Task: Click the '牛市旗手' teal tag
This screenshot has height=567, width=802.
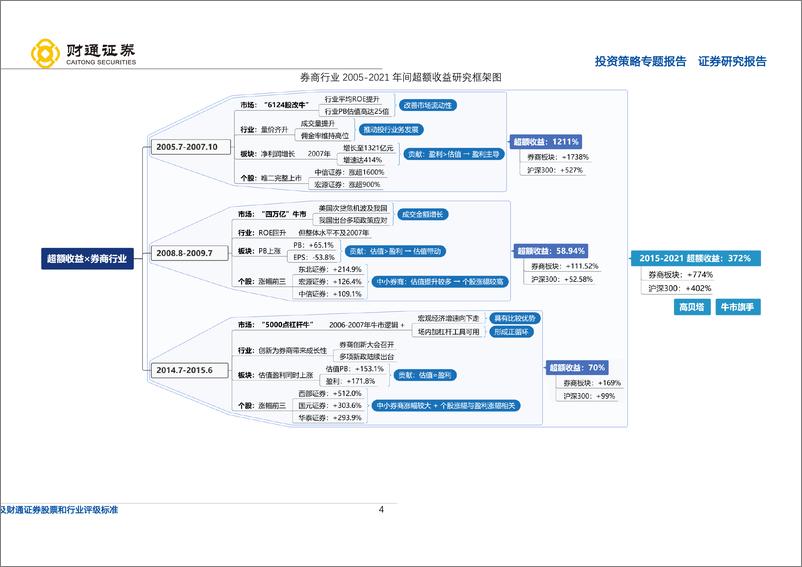Action: 738,307
